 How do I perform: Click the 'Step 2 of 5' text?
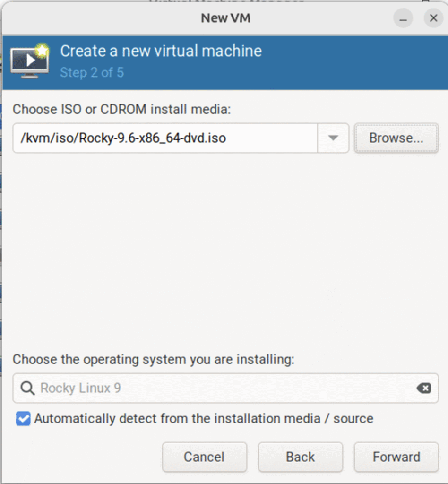pyautogui.click(x=92, y=72)
